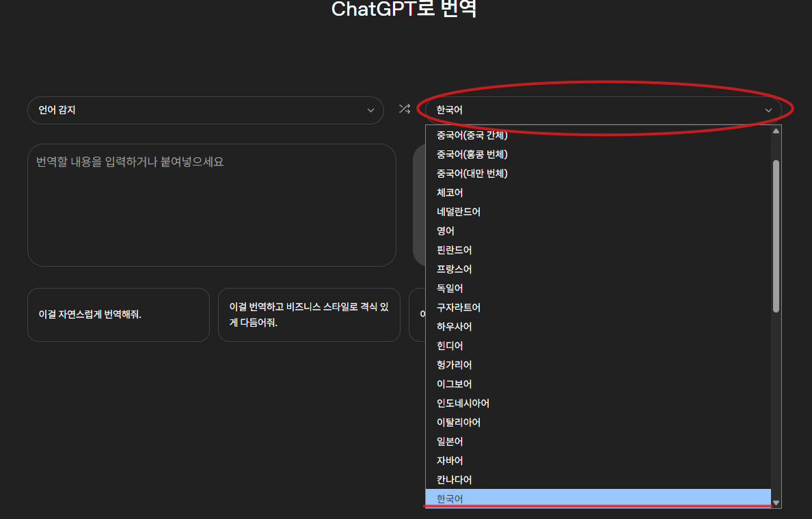Open the 언어 감지 source language dropdown

point(206,110)
